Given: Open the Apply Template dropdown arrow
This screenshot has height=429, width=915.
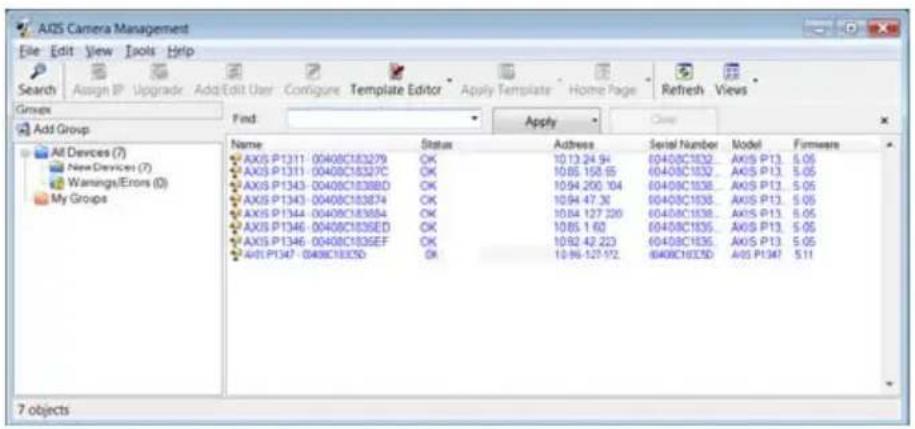Looking at the screenshot, I should (560, 79).
